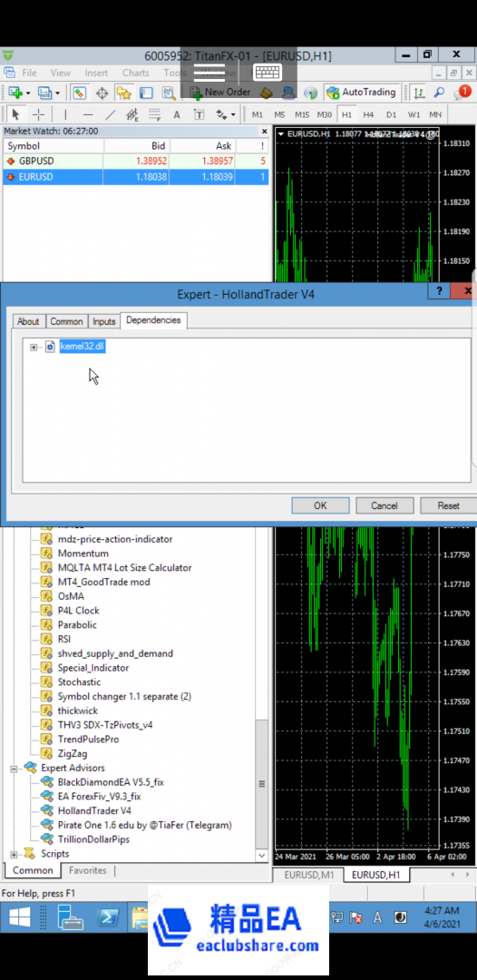Switch chart to MN timeframe

[x=435, y=115]
